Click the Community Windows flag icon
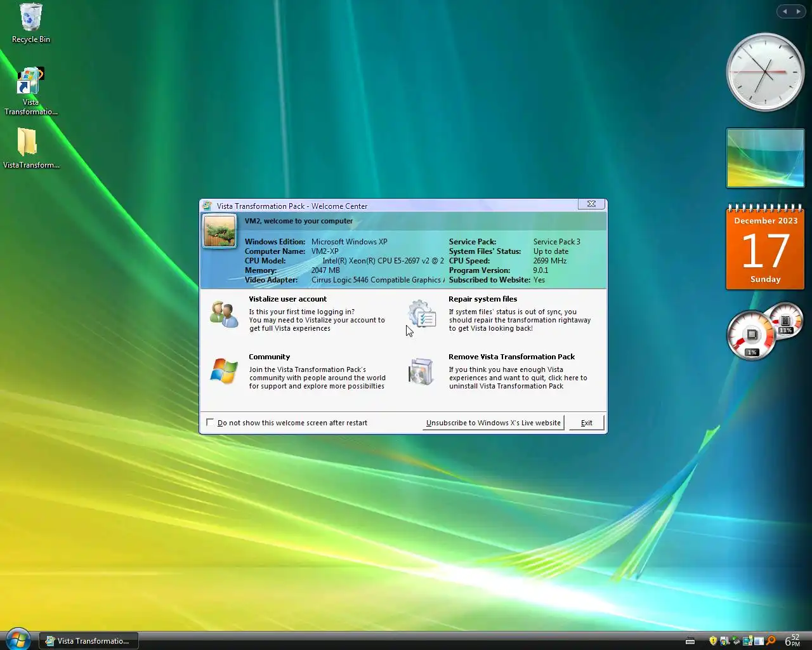 pos(224,371)
